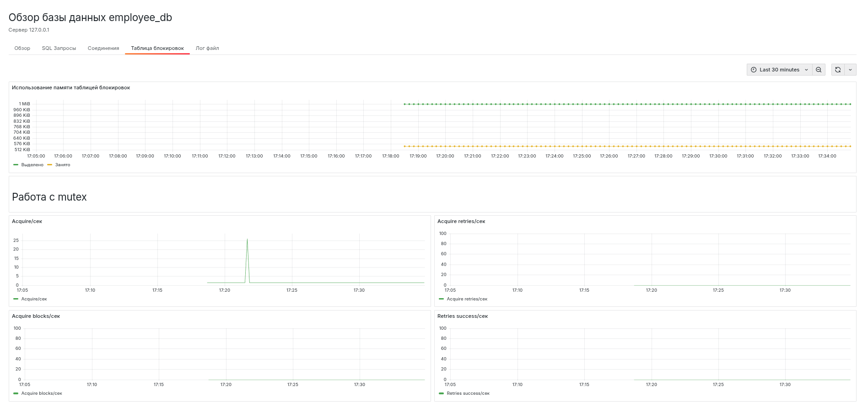The width and height of the screenshot is (868, 414).
Task: Open the SQL Запросы tab
Action: coord(59,48)
